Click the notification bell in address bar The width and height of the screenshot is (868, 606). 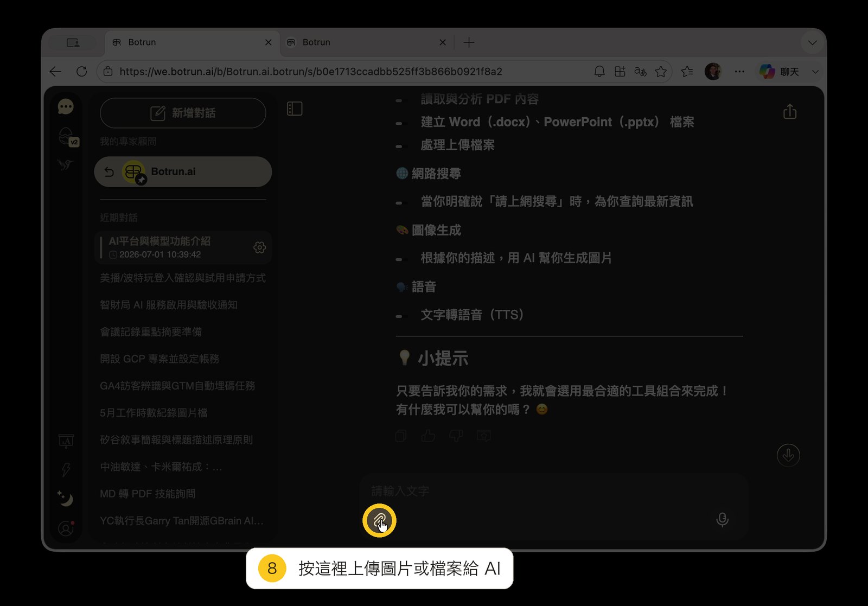[x=599, y=72]
